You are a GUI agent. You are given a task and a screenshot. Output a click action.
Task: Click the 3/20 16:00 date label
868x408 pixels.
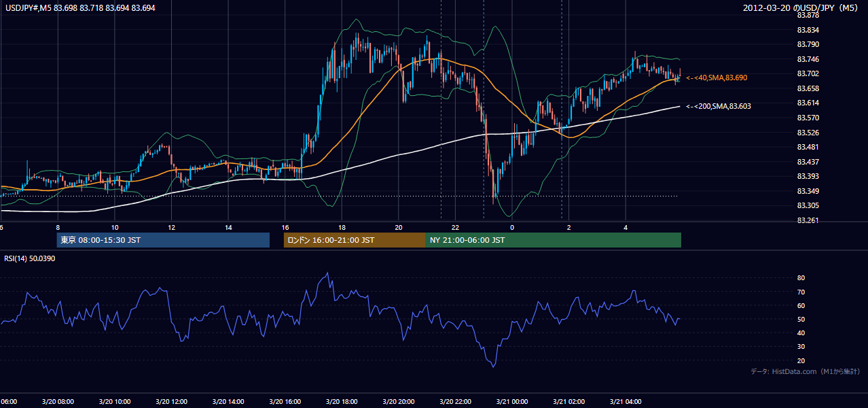tap(285, 401)
